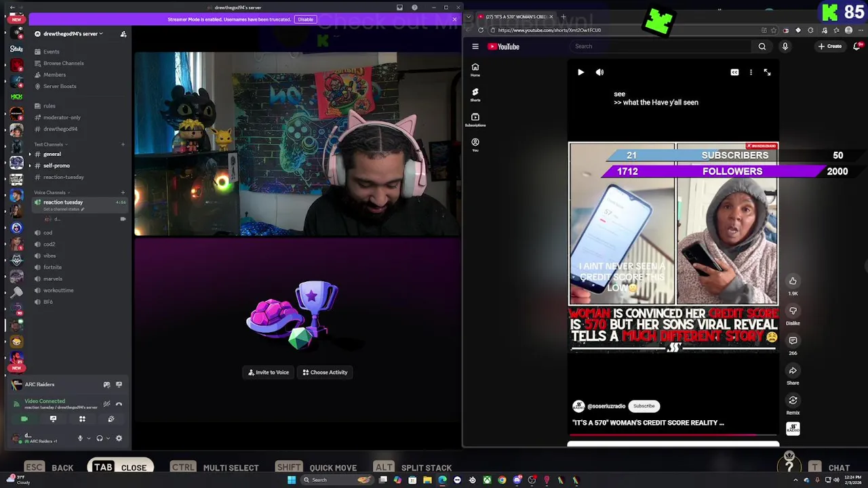
Task: Click the YouTube search field
Action: (660, 46)
